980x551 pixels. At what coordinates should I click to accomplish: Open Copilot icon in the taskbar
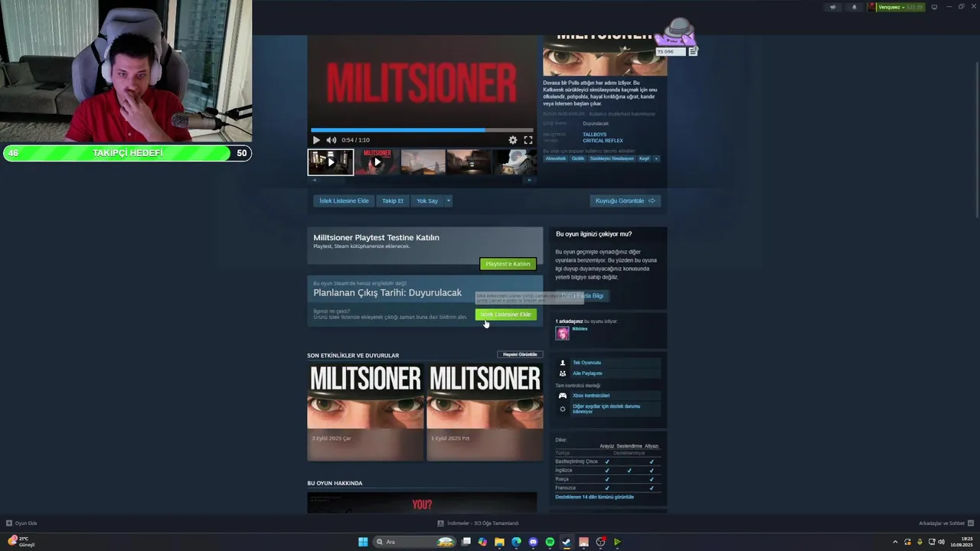tap(482, 542)
